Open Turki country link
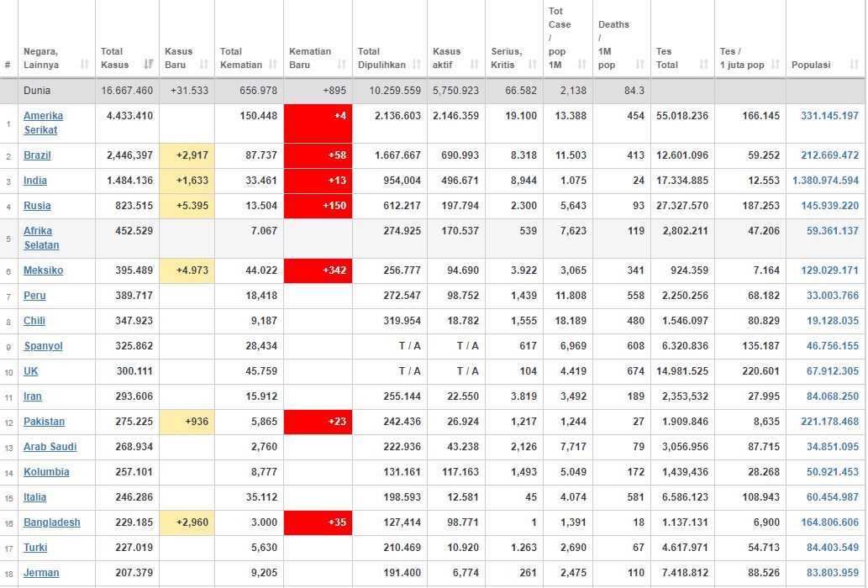Image resolution: width=868 pixels, height=588 pixels. (35, 548)
